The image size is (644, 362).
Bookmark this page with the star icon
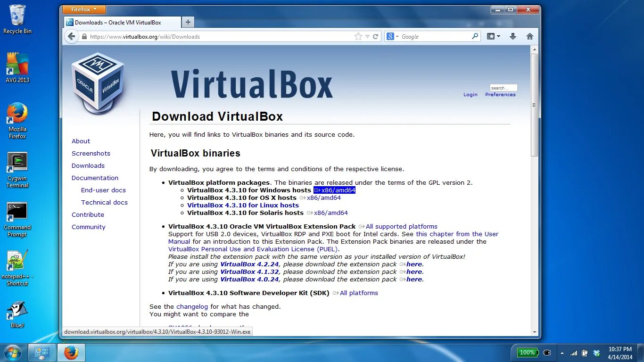pos(358,36)
